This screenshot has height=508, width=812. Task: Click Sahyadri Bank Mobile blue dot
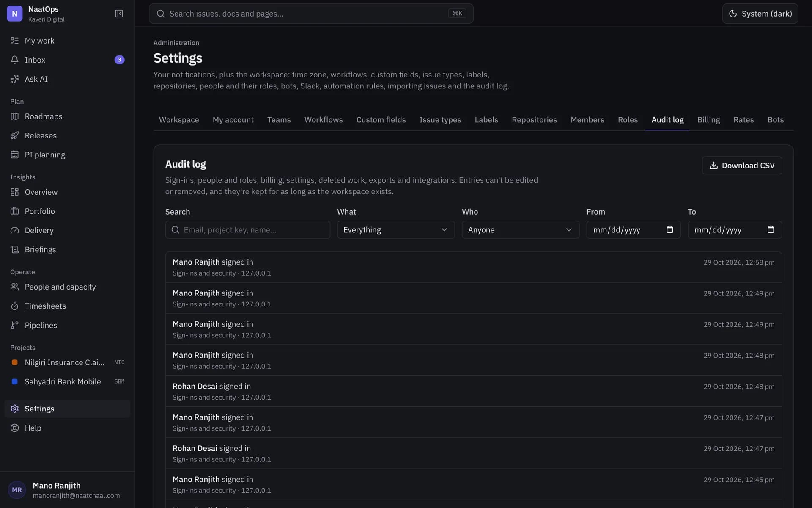[x=15, y=381]
